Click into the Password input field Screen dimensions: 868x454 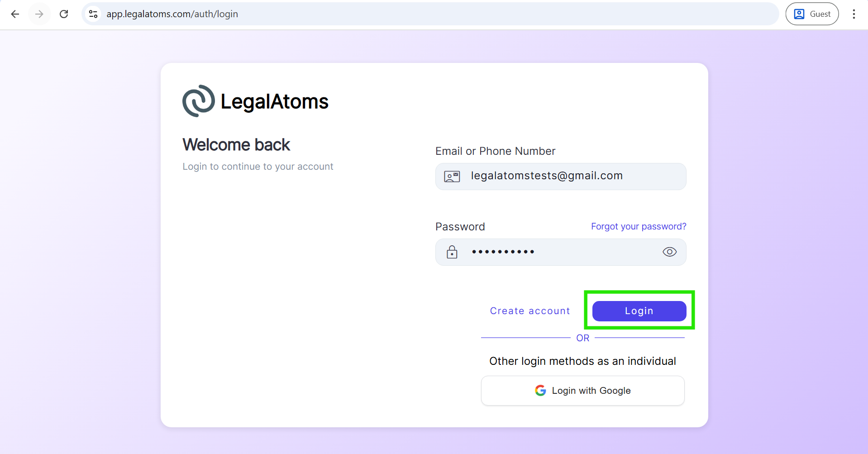(561, 252)
